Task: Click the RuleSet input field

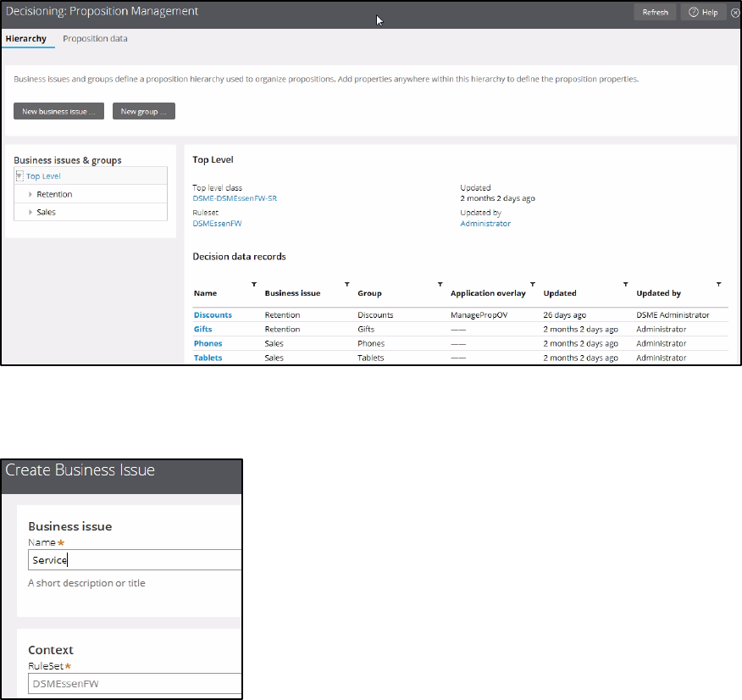Action: [x=135, y=683]
